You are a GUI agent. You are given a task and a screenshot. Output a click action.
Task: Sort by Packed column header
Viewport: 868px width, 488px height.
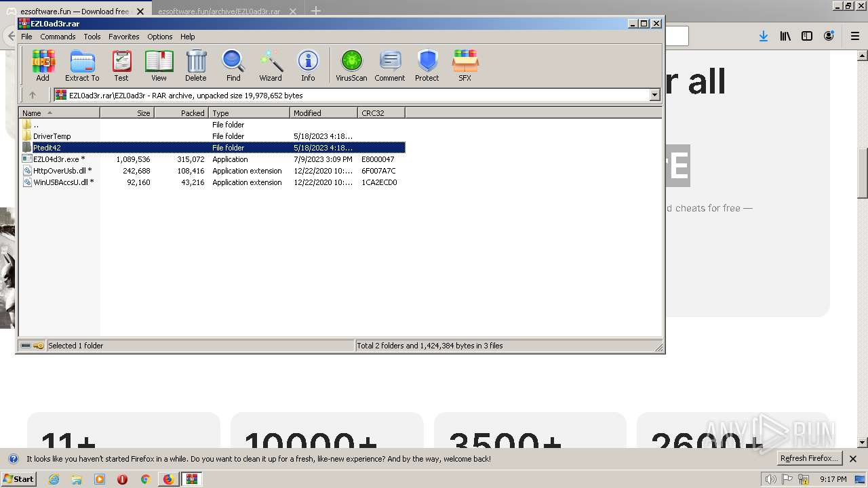(182, 113)
